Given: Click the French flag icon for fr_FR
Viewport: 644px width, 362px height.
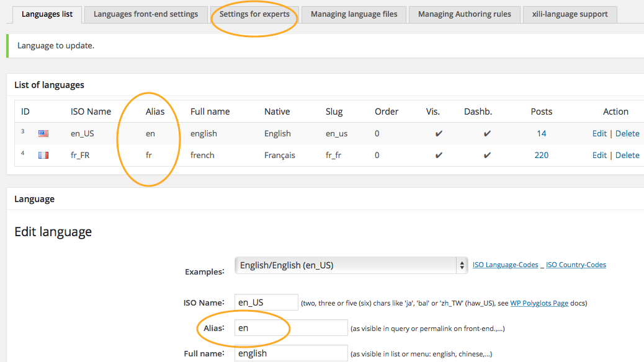Looking at the screenshot, I should (43, 154).
